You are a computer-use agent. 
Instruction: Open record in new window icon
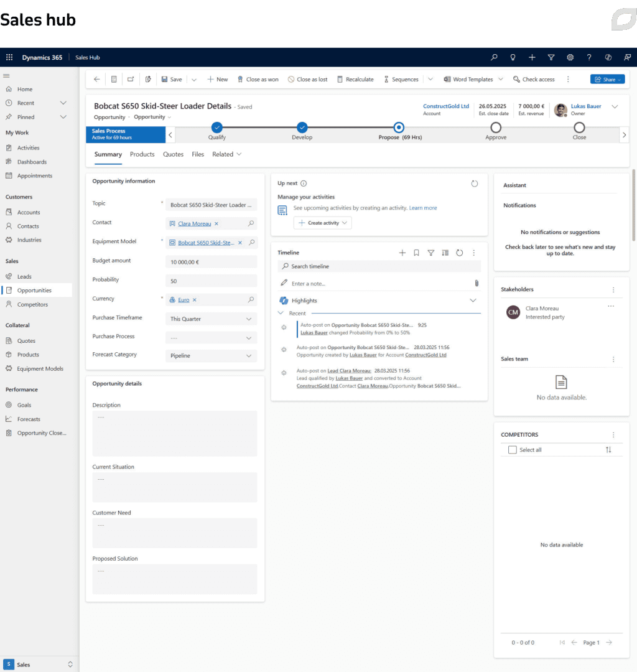131,79
